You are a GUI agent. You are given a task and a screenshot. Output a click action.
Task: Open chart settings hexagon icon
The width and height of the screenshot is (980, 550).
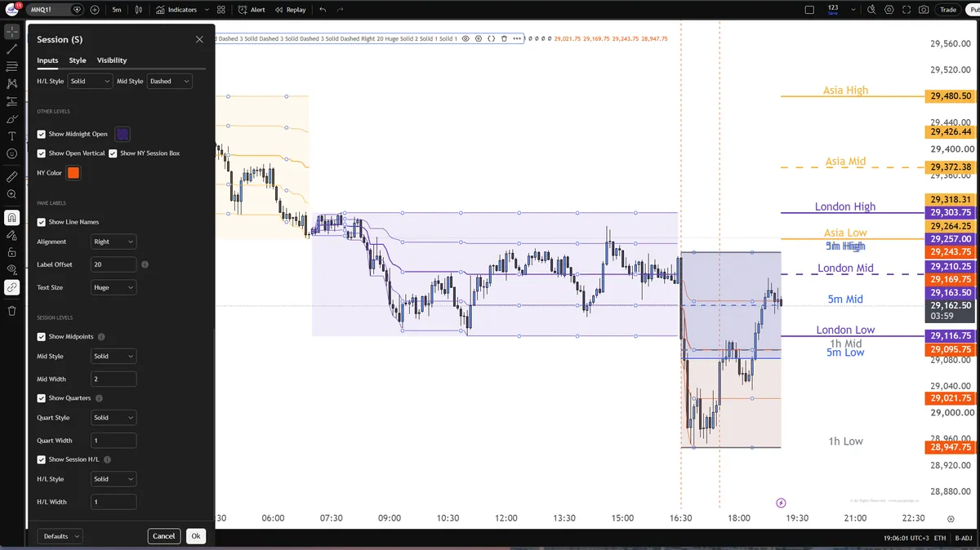click(889, 10)
